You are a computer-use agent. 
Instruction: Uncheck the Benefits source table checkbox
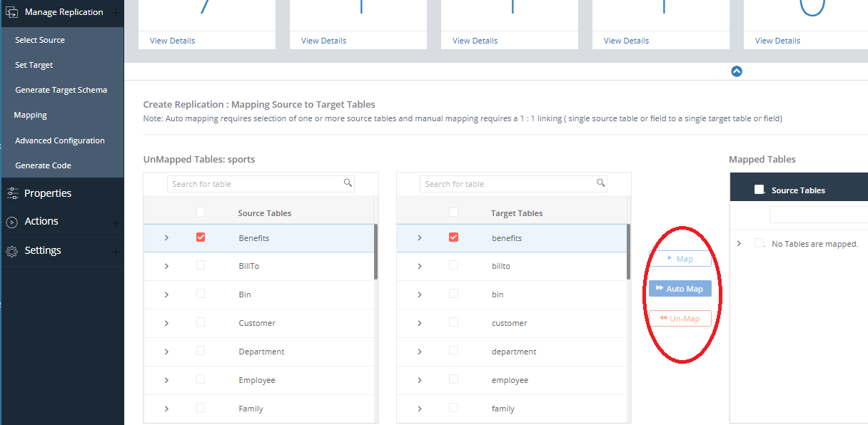coord(201,237)
